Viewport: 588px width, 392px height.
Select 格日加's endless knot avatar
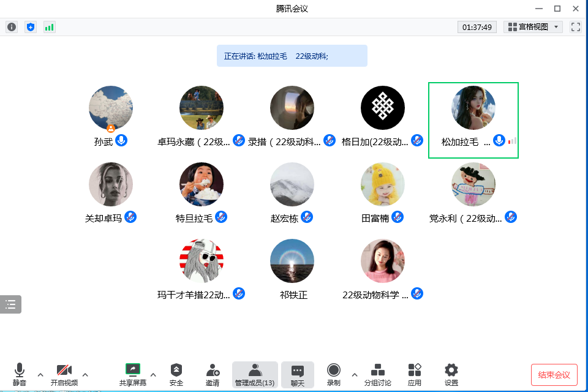[382, 108]
